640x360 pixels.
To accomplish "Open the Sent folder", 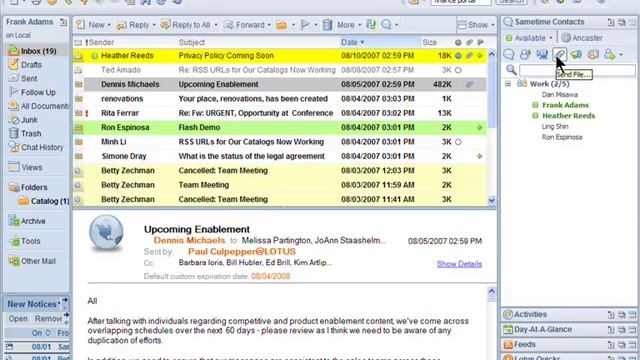I will tap(23, 78).
